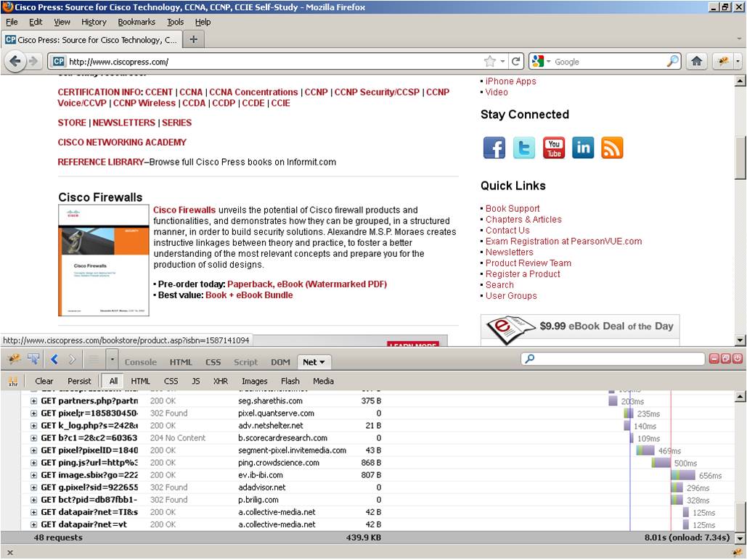Open the CISCO NETWORKING ACADEMY link
The width and height of the screenshot is (747, 560).
coord(122,142)
